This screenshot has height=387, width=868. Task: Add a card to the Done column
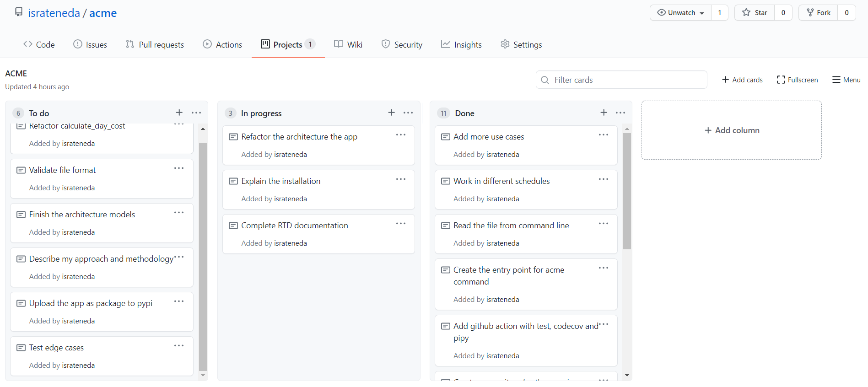coord(604,113)
